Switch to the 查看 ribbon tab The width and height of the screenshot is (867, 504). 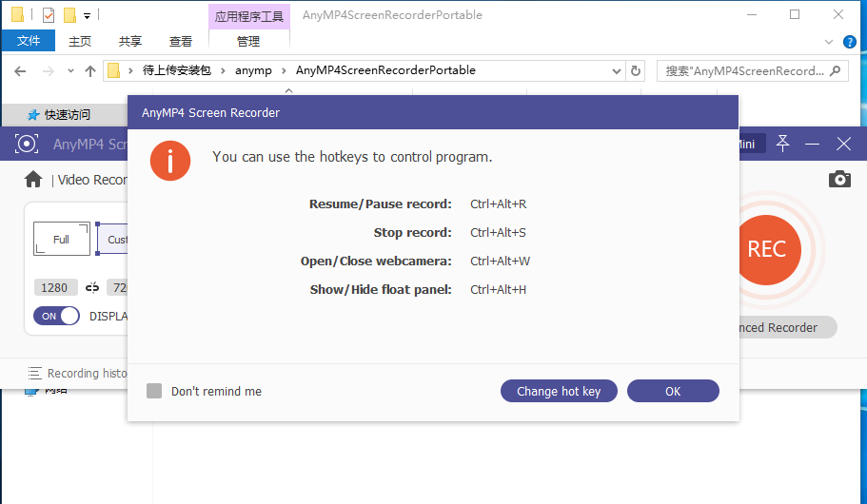coord(180,42)
